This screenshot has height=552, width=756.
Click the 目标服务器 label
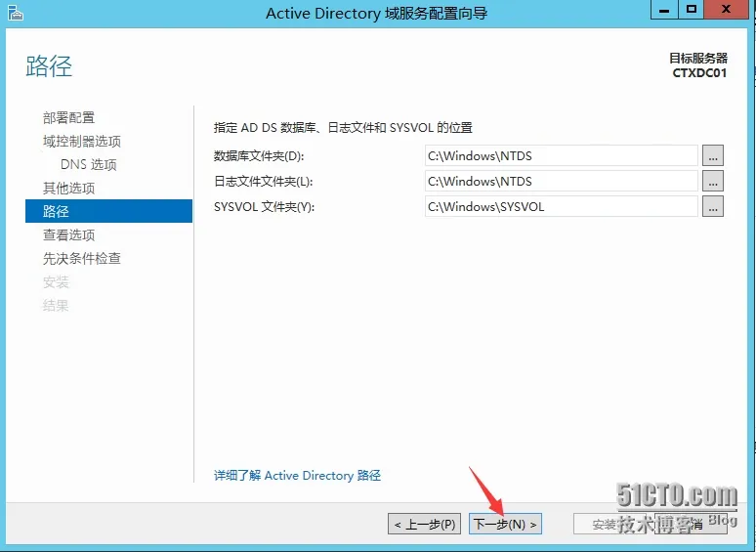[698, 59]
